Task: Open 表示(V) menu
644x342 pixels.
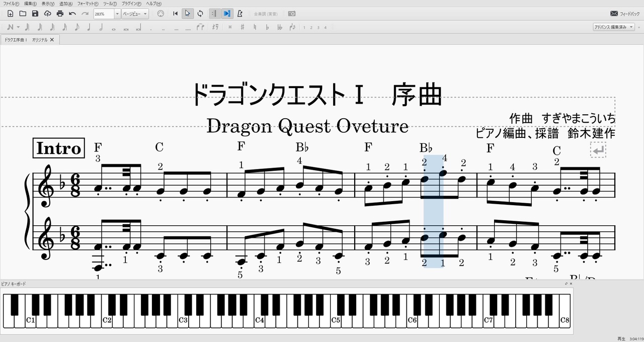Action: 48,4
